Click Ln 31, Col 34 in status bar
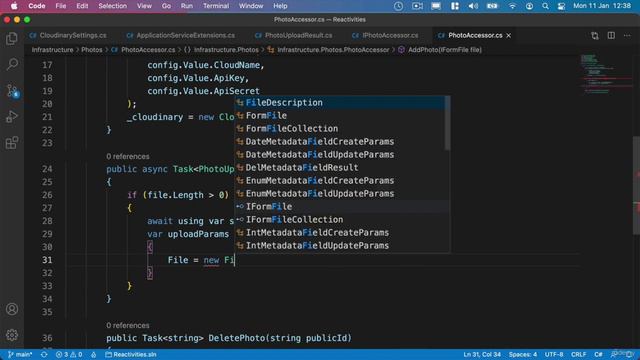 coord(482,354)
